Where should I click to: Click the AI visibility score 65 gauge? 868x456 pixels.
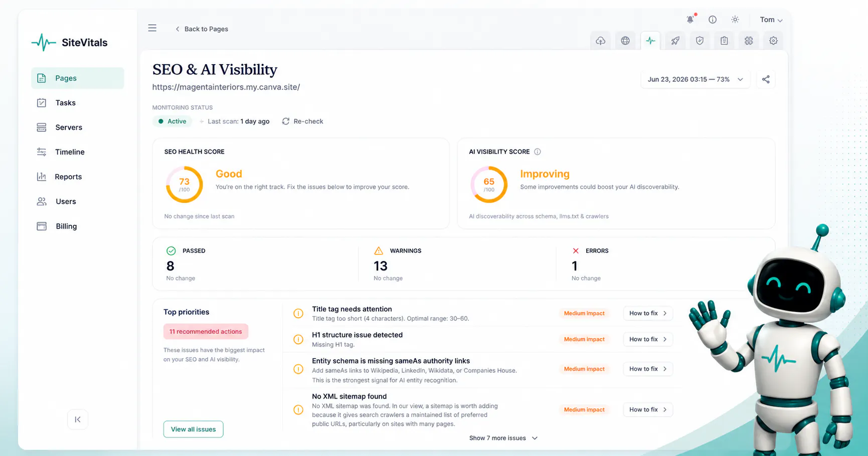point(489,185)
